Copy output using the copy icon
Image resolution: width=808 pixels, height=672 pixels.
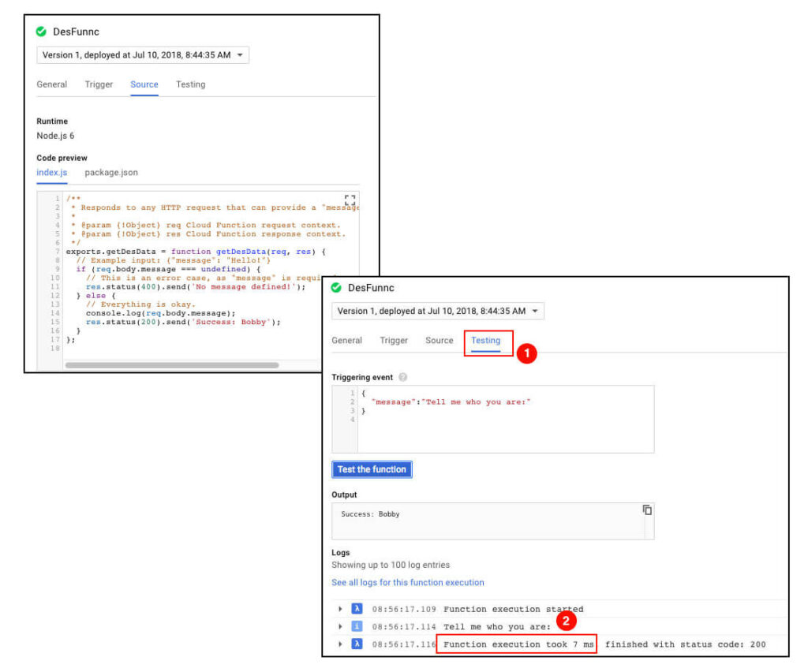(647, 510)
